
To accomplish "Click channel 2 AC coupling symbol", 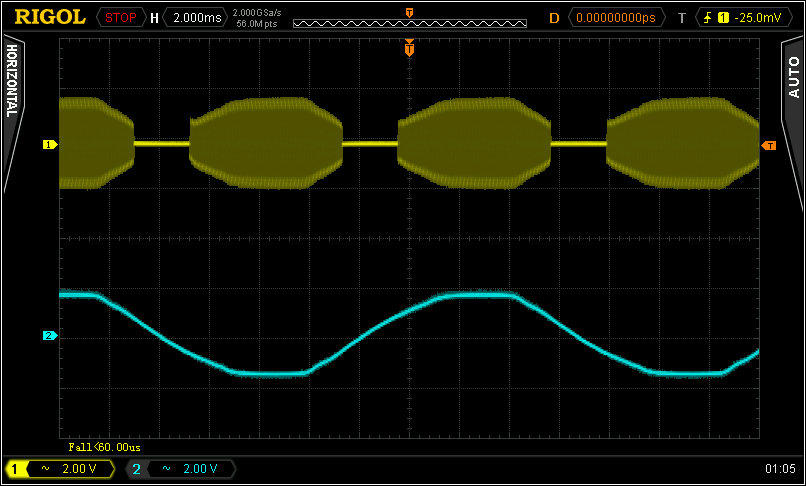I will point(166,468).
